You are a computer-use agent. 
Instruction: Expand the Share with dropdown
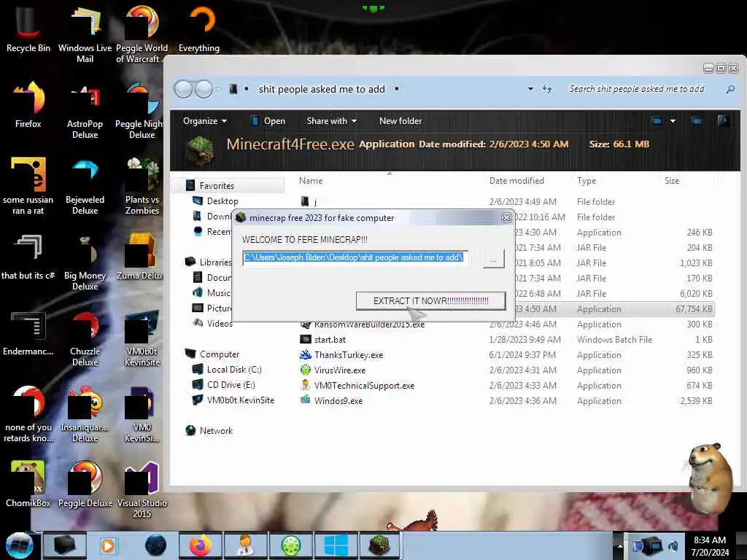332,121
